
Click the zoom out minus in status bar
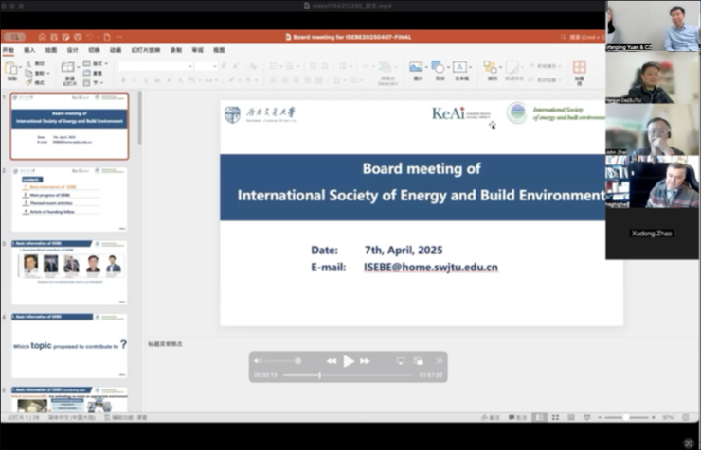[600, 418]
